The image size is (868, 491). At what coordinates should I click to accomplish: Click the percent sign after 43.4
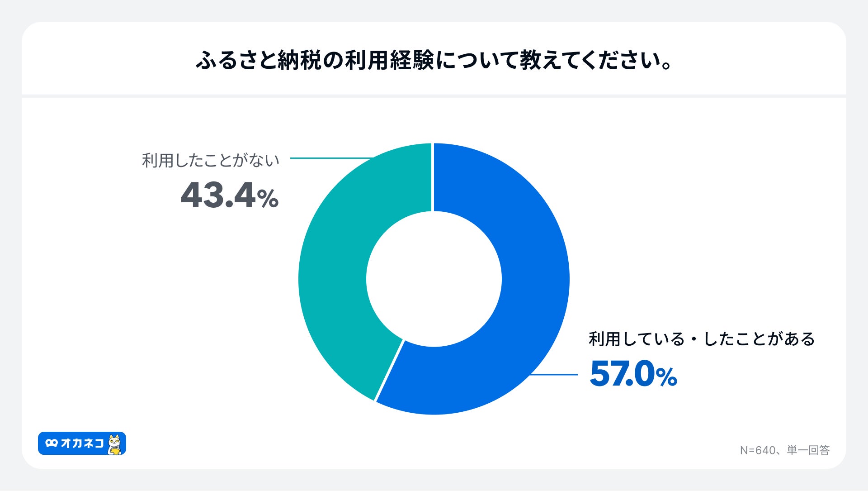268,199
